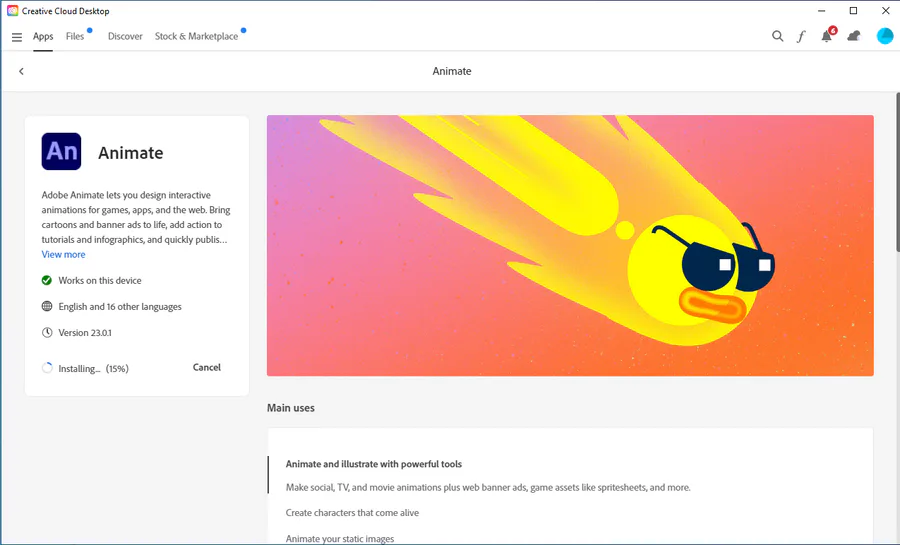This screenshot has width=900, height=545.
Task: Open the Discover tab
Action: [125, 36]
